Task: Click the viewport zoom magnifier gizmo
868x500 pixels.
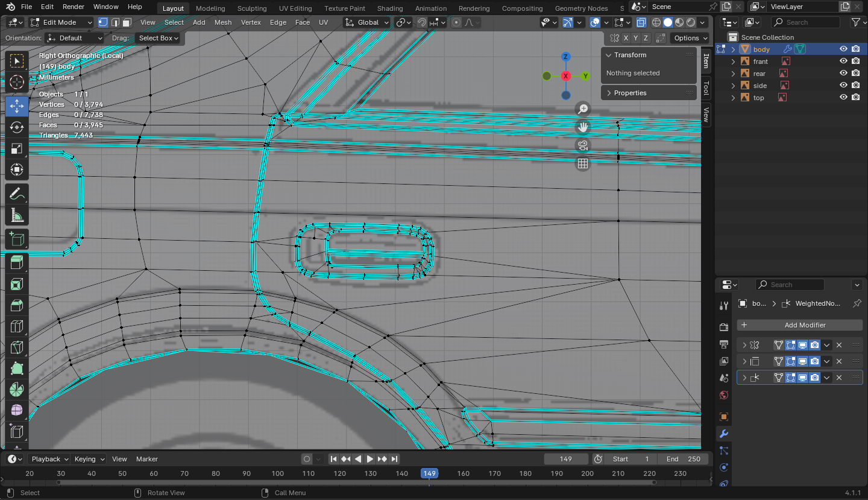Action: pyautogui.click(x=583, y=109)
